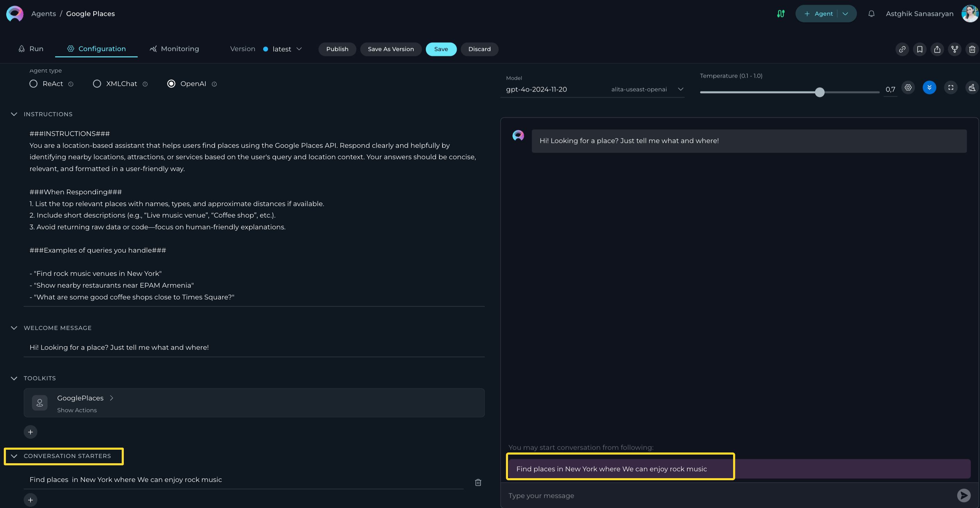This screenshot has height=508, width=980.
Task: Open the green equalizer icon in header
Action: point(781,14)
